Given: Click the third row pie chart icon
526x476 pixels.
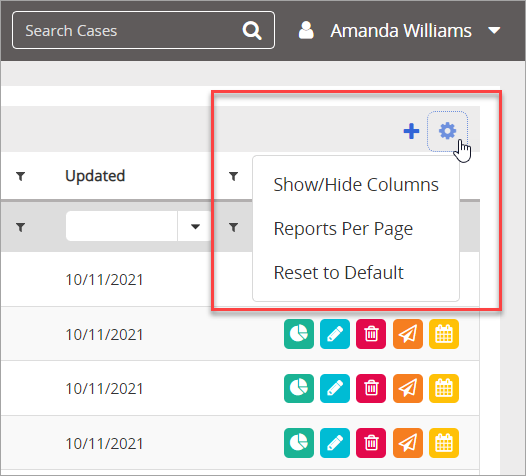Looking at the screenshot, I should [299, 388].
